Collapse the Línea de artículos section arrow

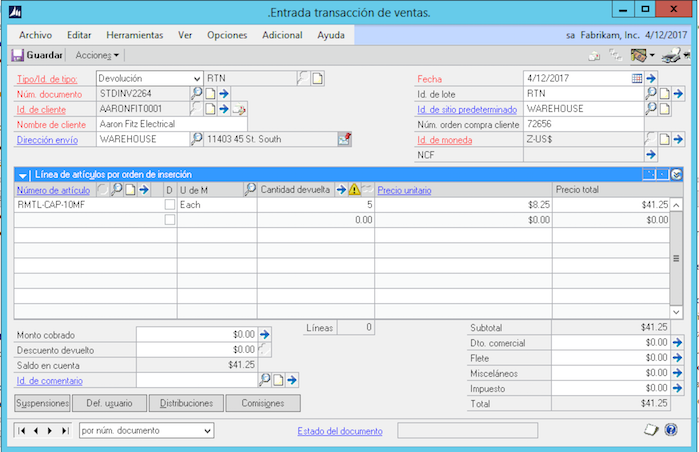point(23,175)
